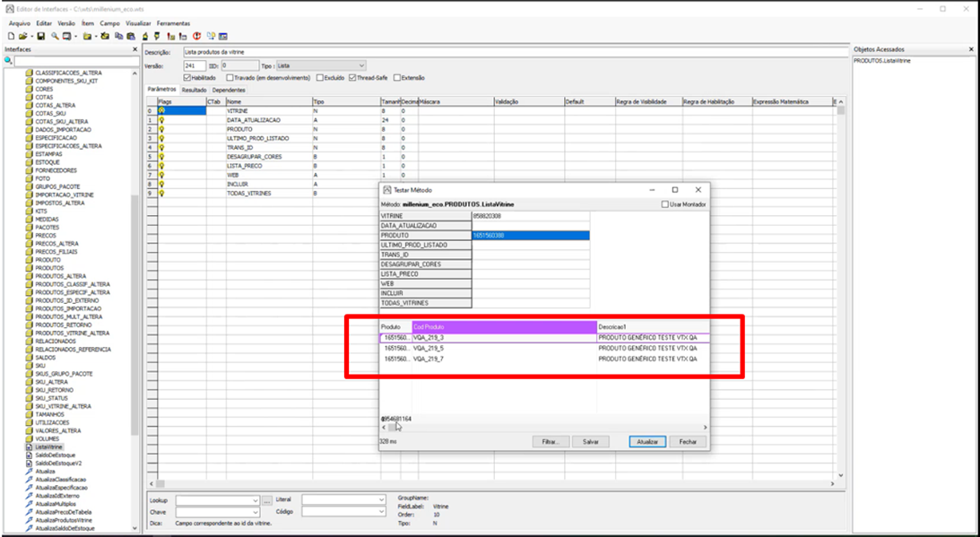The image size is (980, 537).
Task: Open the Versão menu
Action: pos(66,23)
